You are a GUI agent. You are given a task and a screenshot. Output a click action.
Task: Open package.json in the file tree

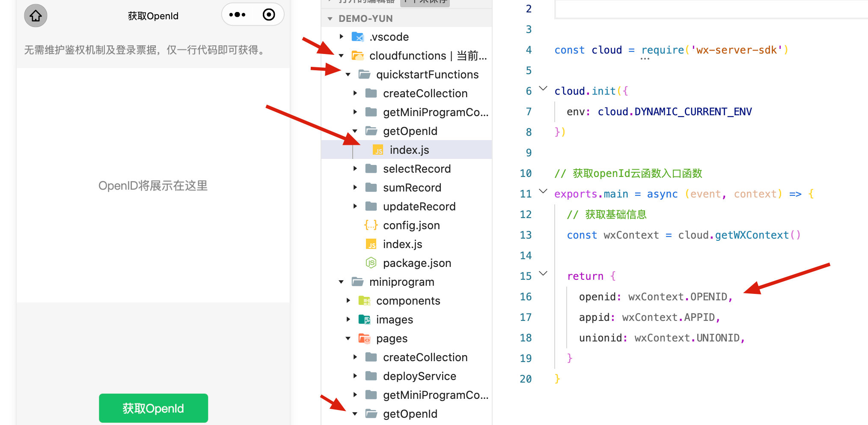pyautogui.click(x=417, y=263)
